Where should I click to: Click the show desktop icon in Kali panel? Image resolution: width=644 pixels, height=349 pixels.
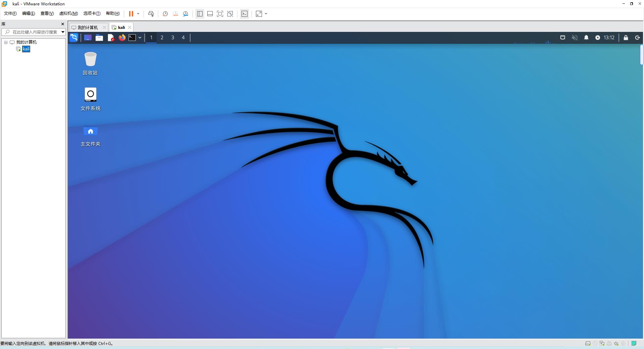88,38
